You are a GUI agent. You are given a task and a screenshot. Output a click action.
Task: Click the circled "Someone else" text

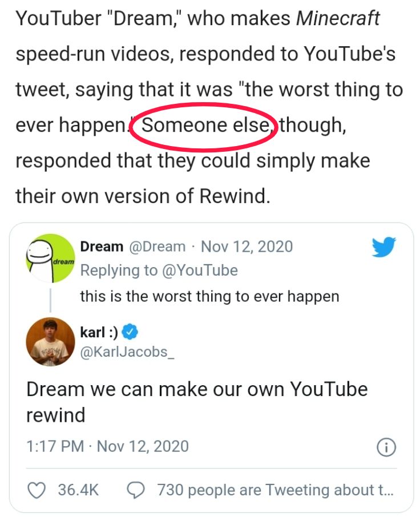205,125
